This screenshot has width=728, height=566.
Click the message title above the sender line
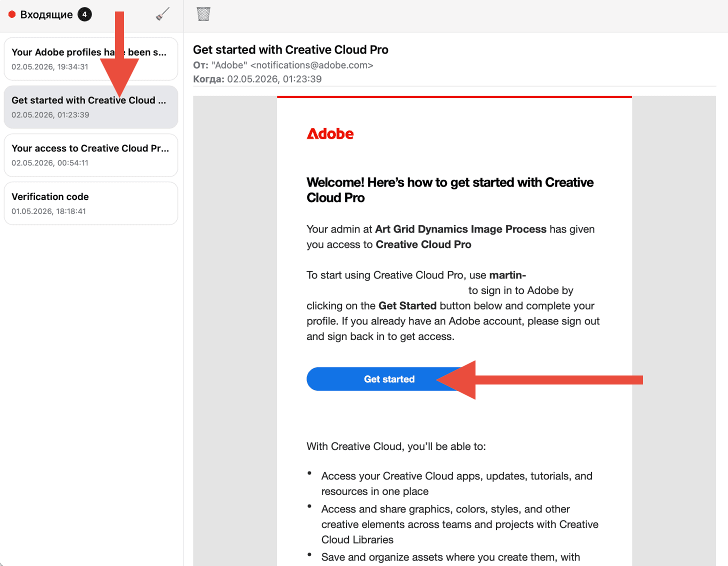point(290,49)
